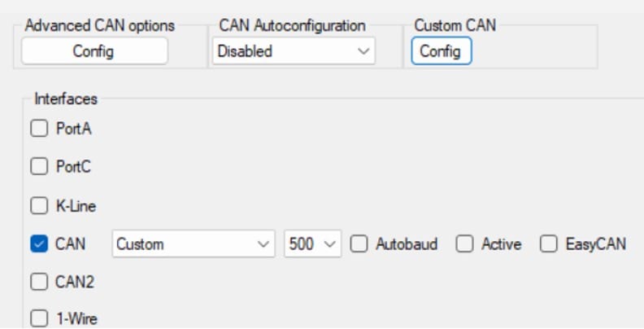The width and height of the screenshot is (644, 329).
Task: Open the Advanced CAN options Config button
Action: click(94, 51)
